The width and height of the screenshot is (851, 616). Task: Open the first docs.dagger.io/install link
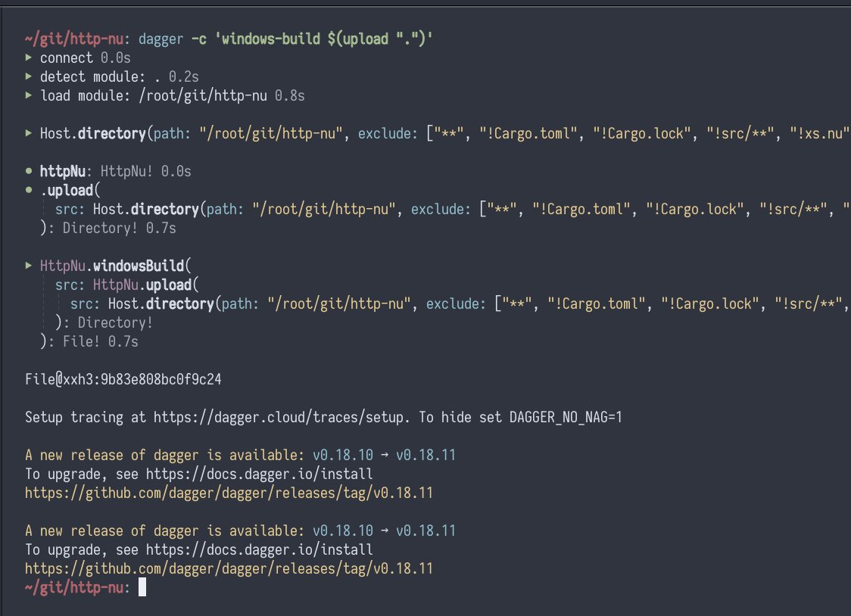260,474
